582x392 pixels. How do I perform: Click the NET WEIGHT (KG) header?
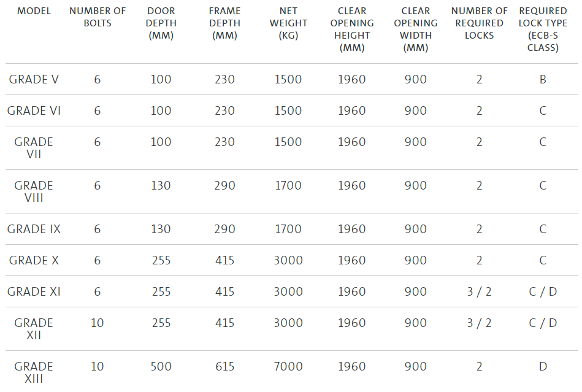(288, 23)
